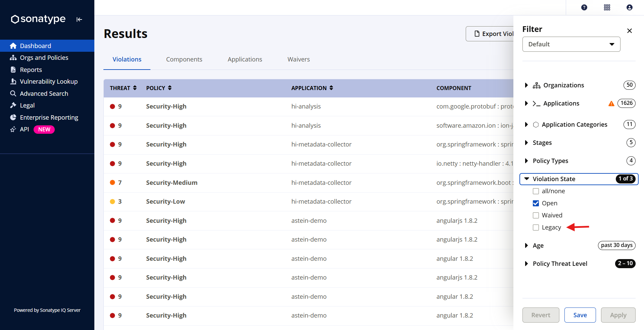Select the Violations tab
644x330 pixels.
pyautogui.click(x=127, y=59)
